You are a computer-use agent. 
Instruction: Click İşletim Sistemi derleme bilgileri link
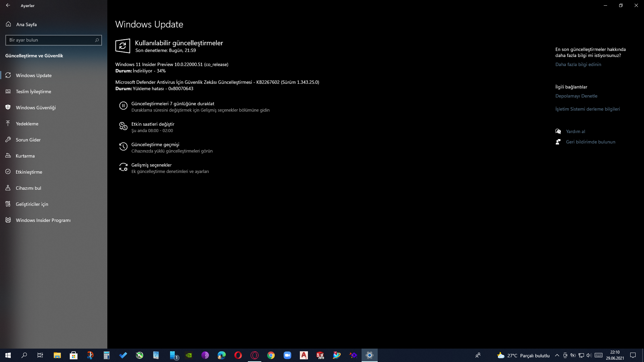tap(587, 109)
